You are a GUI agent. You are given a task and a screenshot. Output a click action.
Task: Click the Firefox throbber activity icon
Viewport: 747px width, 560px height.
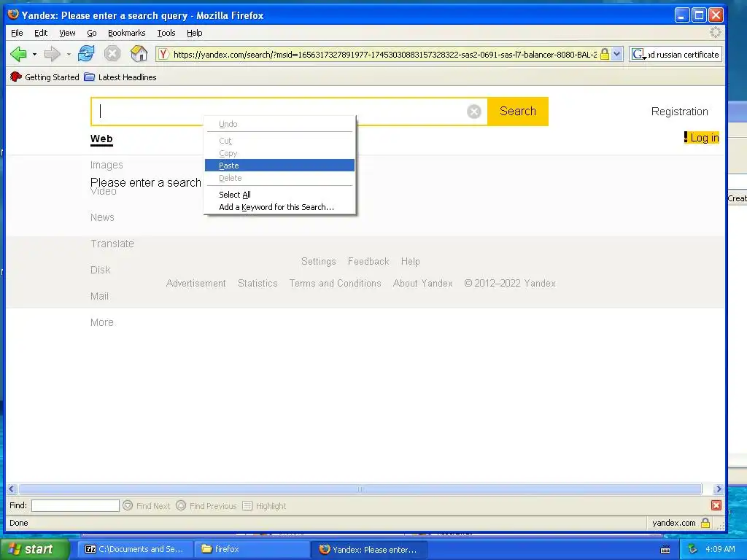click(715, 32)
